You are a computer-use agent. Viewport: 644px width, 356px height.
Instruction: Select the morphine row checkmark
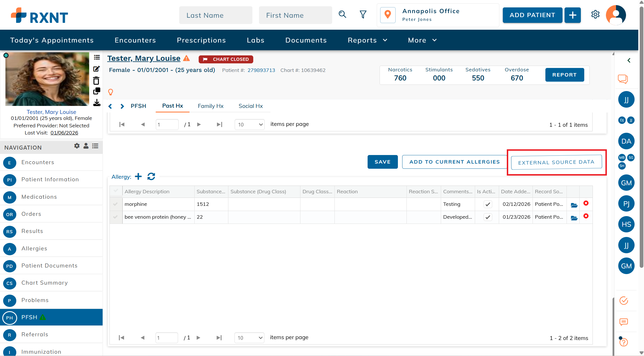click(115, 204)
